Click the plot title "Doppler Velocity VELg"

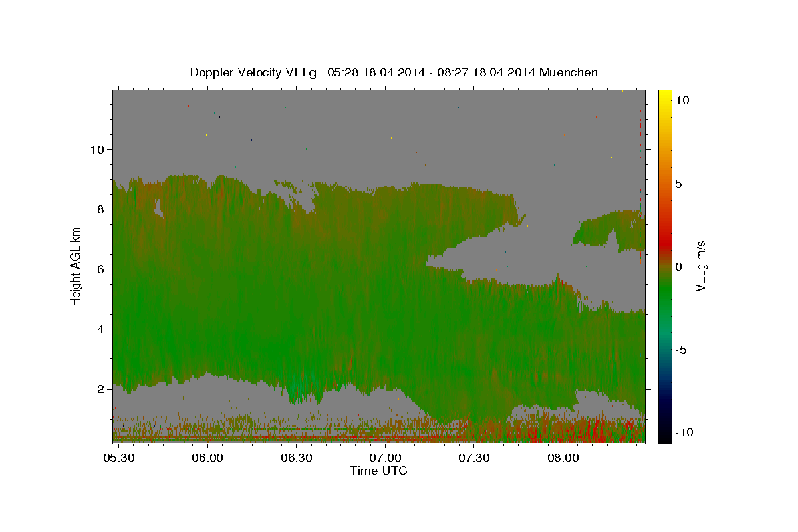tap(255, 72)
